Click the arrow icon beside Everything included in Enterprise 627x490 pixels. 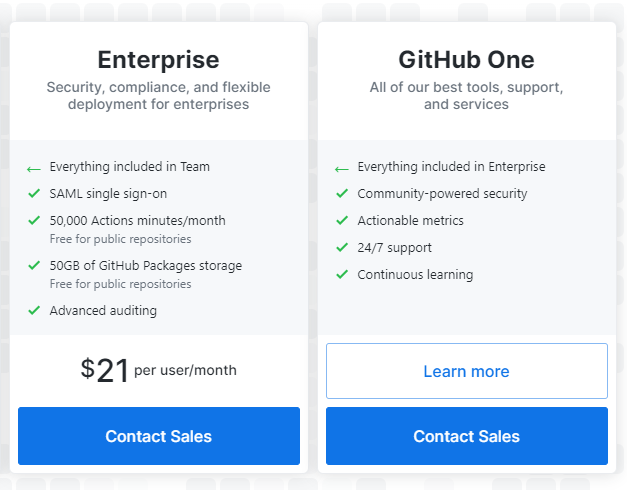coord(342,169)
